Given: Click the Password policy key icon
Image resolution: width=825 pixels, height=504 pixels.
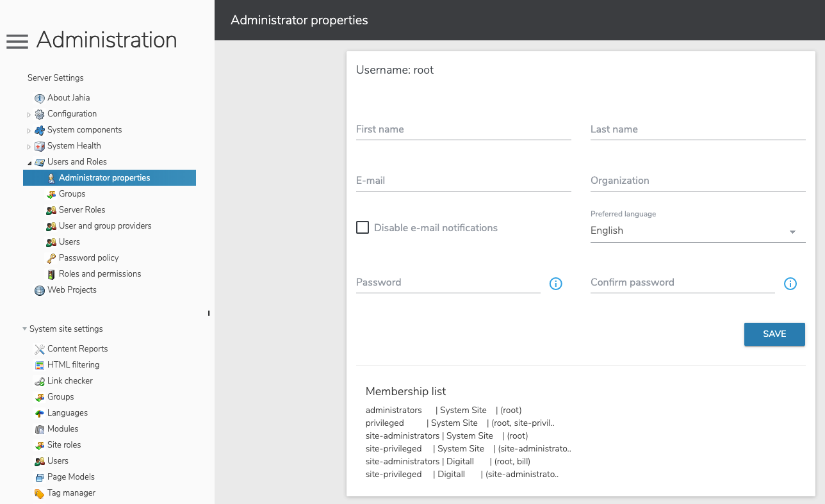Looking at the screenshot, I should point(51,258).
